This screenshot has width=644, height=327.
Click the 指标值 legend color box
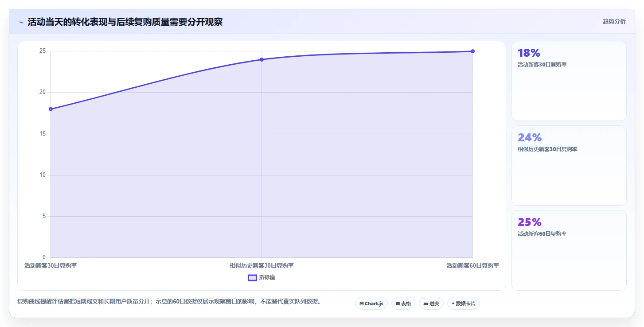(252, 277)
